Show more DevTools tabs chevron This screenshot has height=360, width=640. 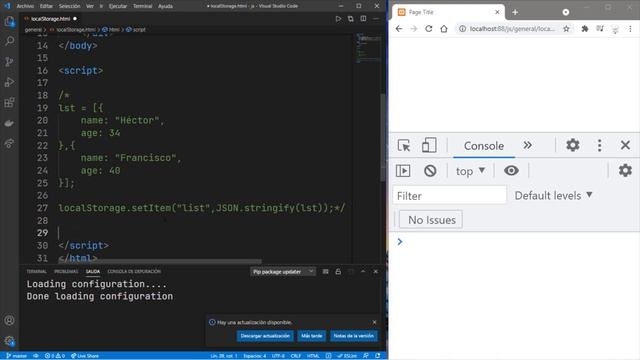pos(527,145)
